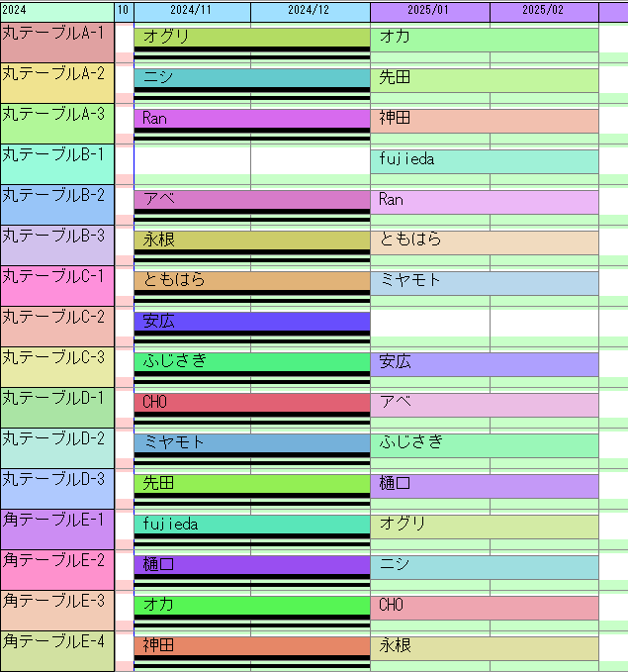The width and height of the screenshot is (628, 672).
Task: Click the 2025/01 month column header
Action: (x=429, y=10)
